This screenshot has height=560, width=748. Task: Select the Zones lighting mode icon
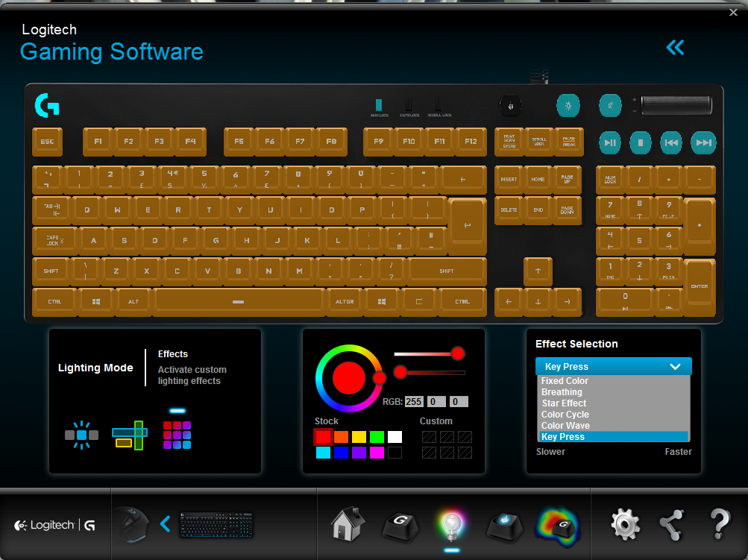click(131, 434)
